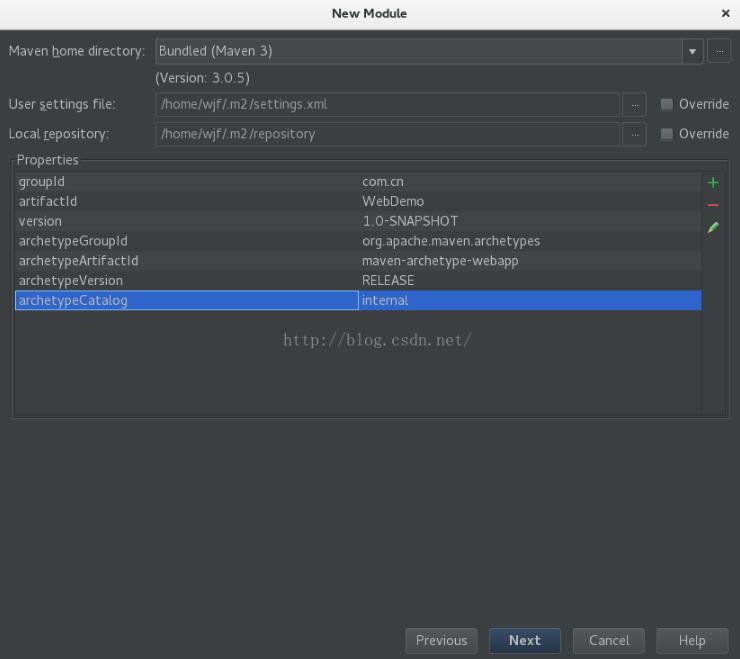740x659 pixels.
Task: Enable Override for User settings file
Action: (x=666, y=104)
